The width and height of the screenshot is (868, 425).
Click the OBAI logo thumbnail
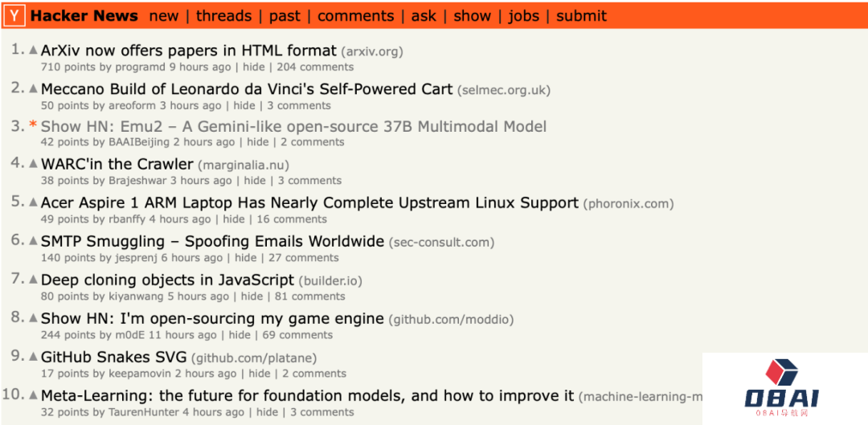point(783,389)
